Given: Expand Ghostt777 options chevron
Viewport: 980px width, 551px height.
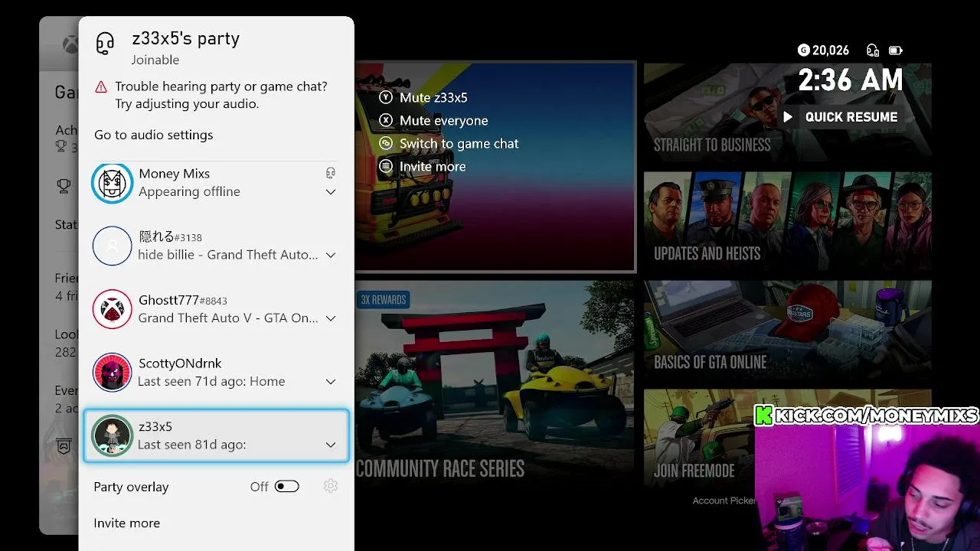Looking at the screenshot, I should [331, 318].
